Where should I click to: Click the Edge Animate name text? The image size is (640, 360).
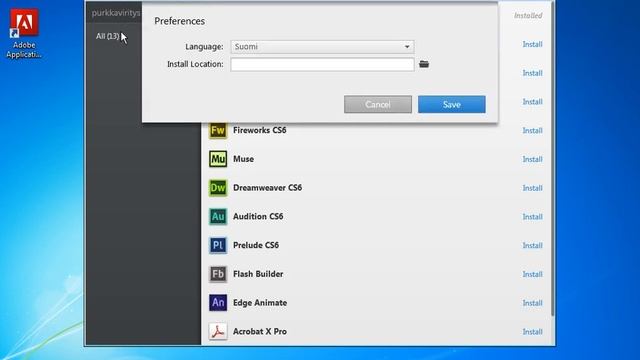(260, 303)
